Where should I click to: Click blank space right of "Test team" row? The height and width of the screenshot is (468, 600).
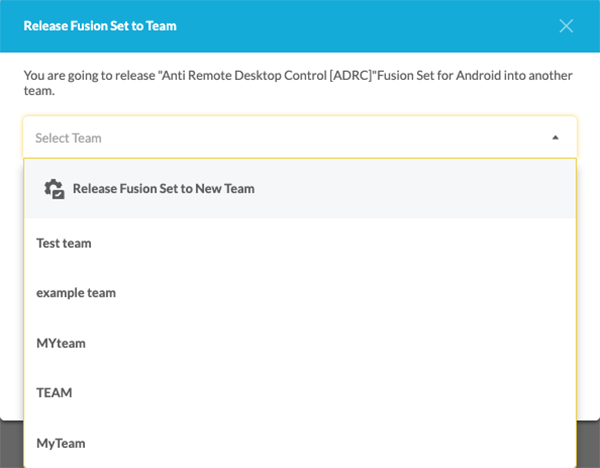coord(350,243)
